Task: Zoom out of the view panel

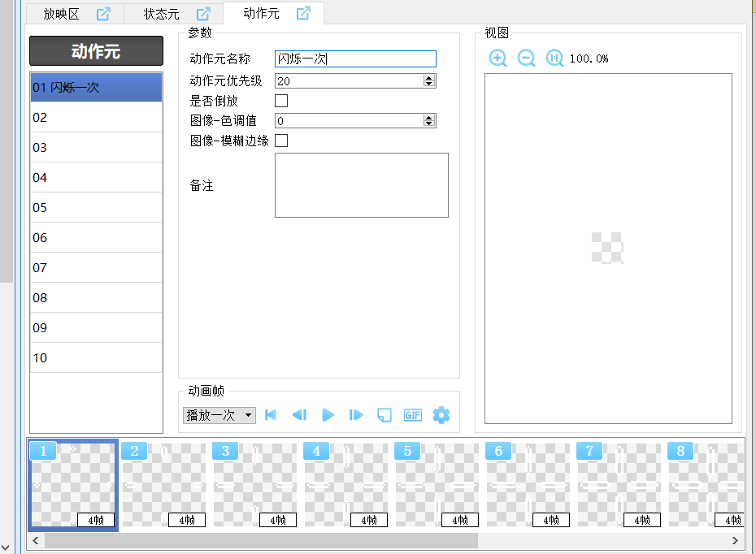Action: click(527, 58)
